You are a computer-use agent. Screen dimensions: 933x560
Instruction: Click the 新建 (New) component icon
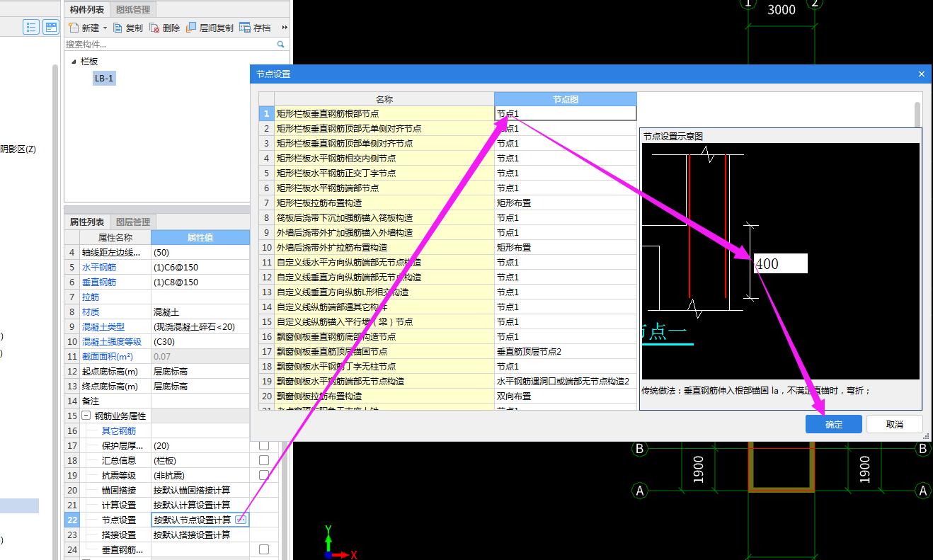[x=74, y=28]
